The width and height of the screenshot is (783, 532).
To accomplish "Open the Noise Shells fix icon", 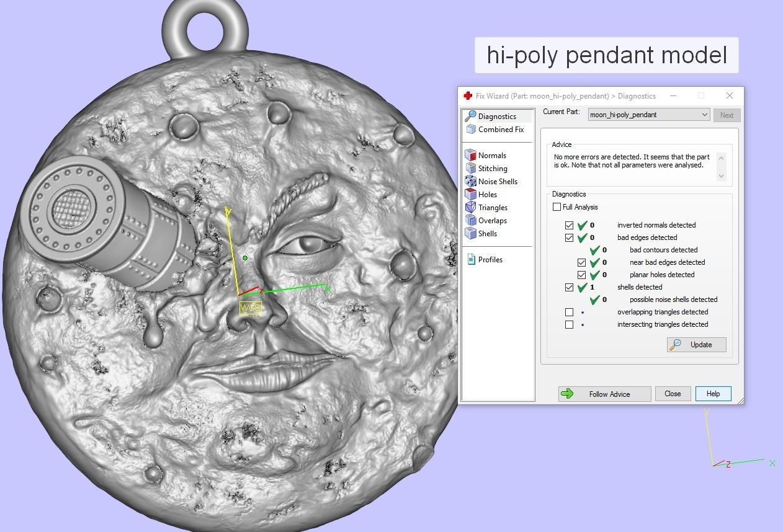I will pyautogui.click(x=471, y=181).
